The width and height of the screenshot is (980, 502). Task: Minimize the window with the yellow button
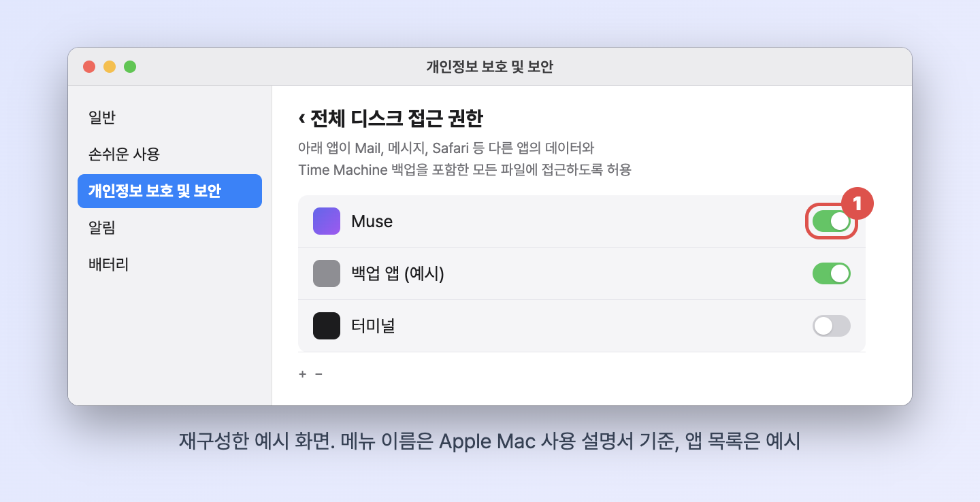[x=110, y=67]
